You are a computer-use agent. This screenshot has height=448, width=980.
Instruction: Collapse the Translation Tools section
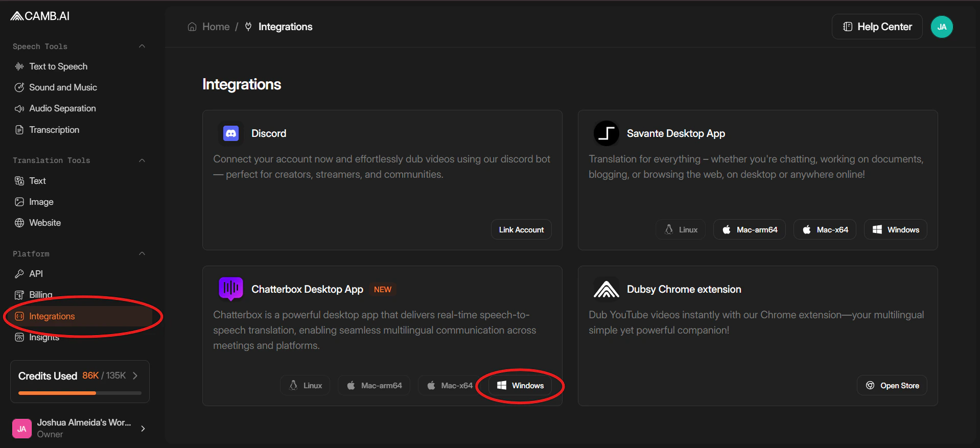(142, 160)
